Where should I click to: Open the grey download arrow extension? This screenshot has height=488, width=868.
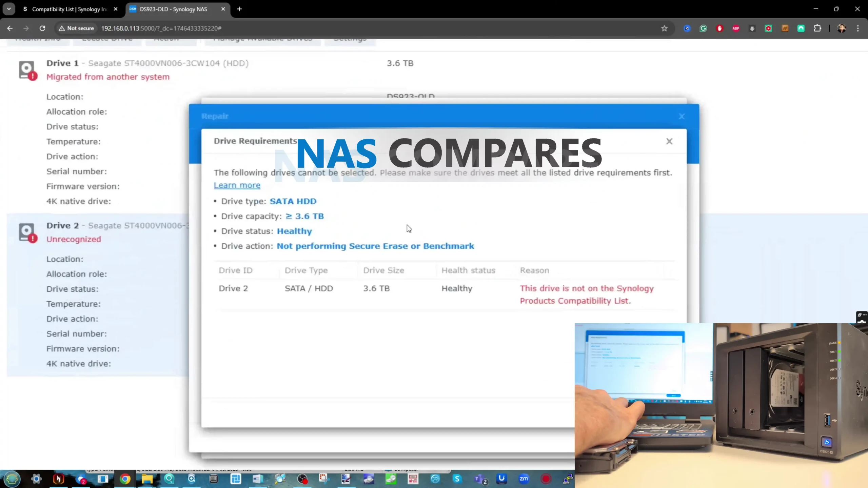[752, 28]
